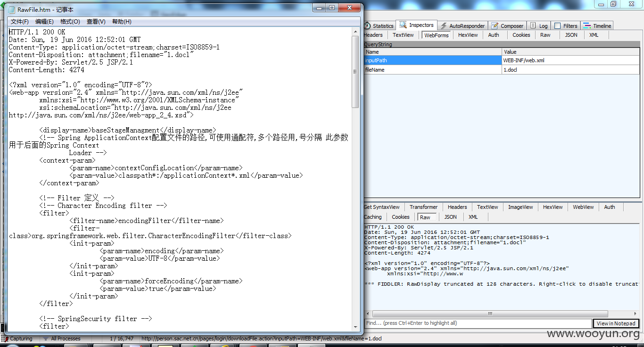
Task: Show the Log tab in Fiddler
Action: click(538, 26)
